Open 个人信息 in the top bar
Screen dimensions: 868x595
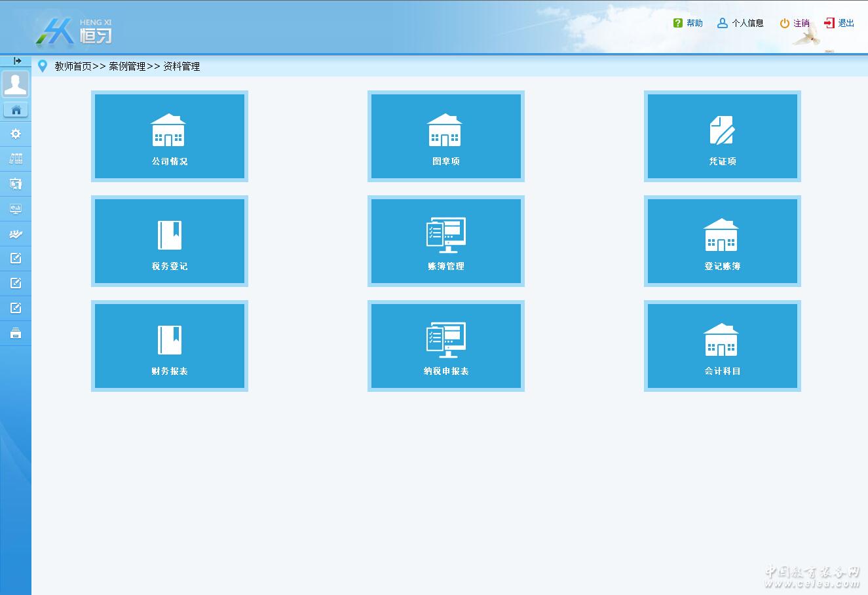741,23
